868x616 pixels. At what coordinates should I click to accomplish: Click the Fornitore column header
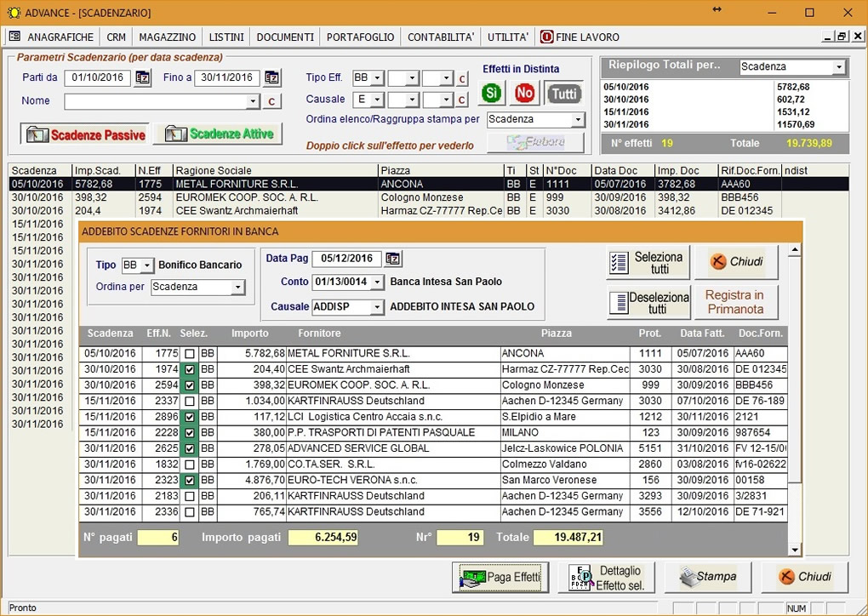tap(319, 334)
